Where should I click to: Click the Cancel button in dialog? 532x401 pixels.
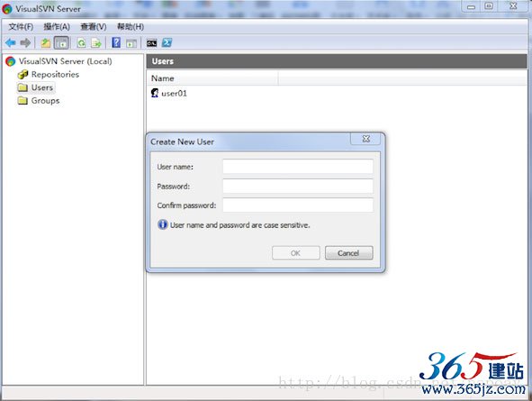pyautogui.click(x=348, y=253)
